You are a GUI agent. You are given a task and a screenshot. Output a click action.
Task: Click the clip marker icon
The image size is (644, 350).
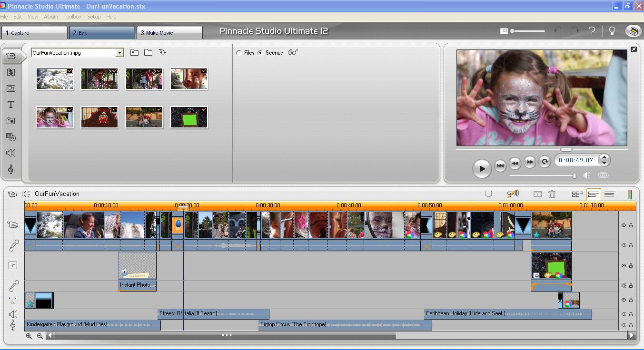[x=488, y=194]
